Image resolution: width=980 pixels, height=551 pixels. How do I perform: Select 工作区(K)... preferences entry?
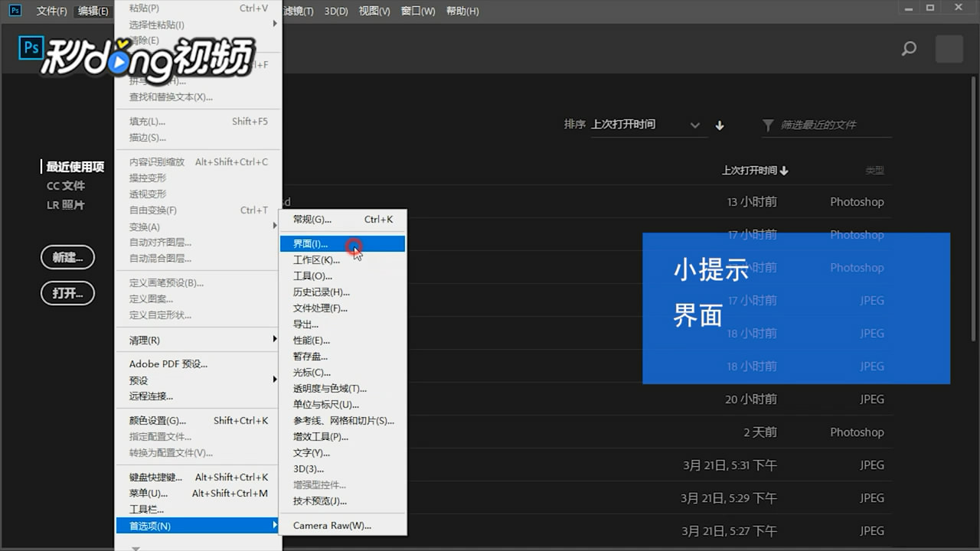pos(342,259)
